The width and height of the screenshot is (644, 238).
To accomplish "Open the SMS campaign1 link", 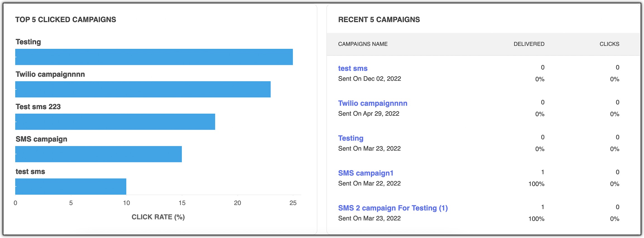I will tap(366, 173).
